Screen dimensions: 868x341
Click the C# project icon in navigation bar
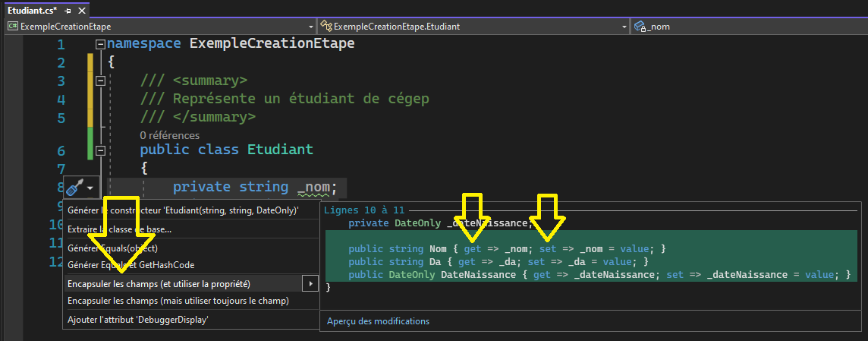[x=13, y=27]
